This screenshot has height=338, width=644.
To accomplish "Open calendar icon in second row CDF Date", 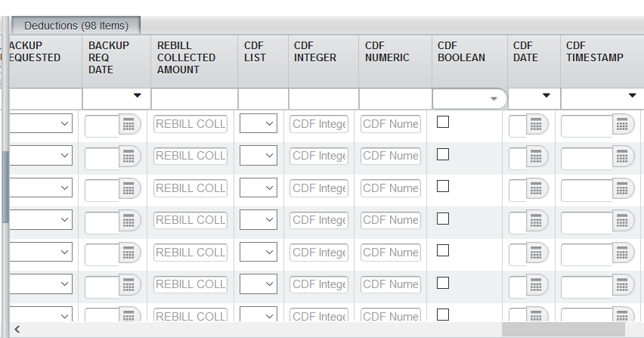I will (x=537, y=157).
